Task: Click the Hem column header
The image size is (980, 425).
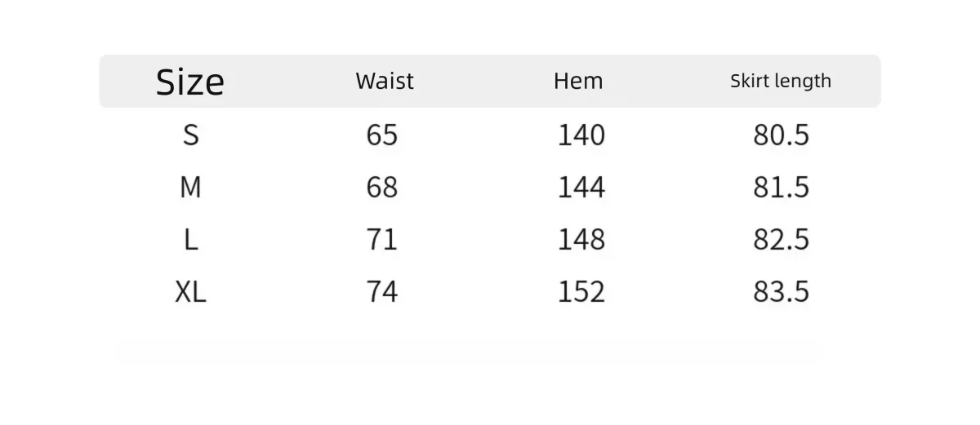Action: pos(578,81)
